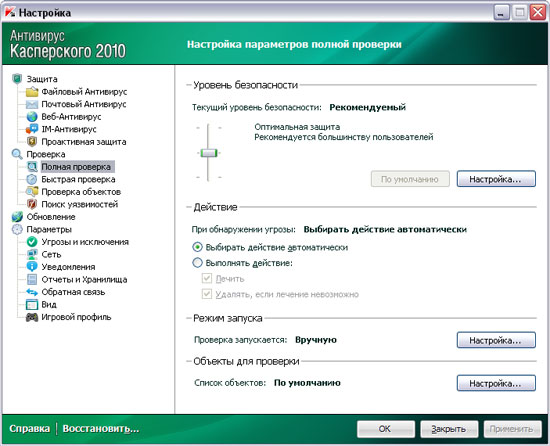
Task: Open Поиск уязвимостей section
Action: pos(80,204)
